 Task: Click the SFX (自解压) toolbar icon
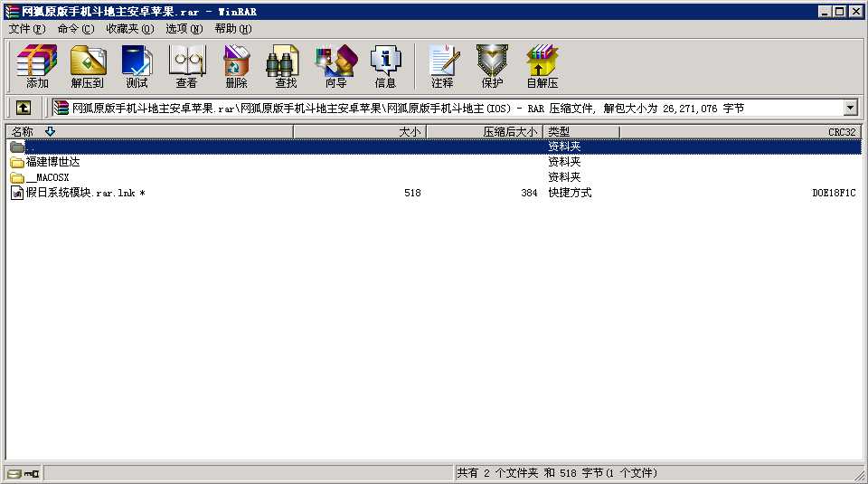click(542, 66)
